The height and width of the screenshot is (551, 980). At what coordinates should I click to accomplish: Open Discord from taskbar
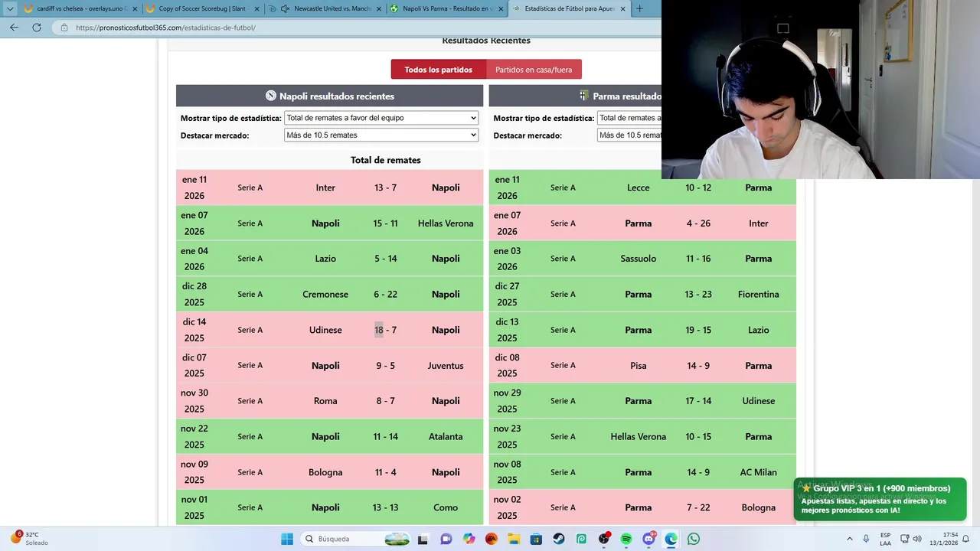[x=649, y=539]
